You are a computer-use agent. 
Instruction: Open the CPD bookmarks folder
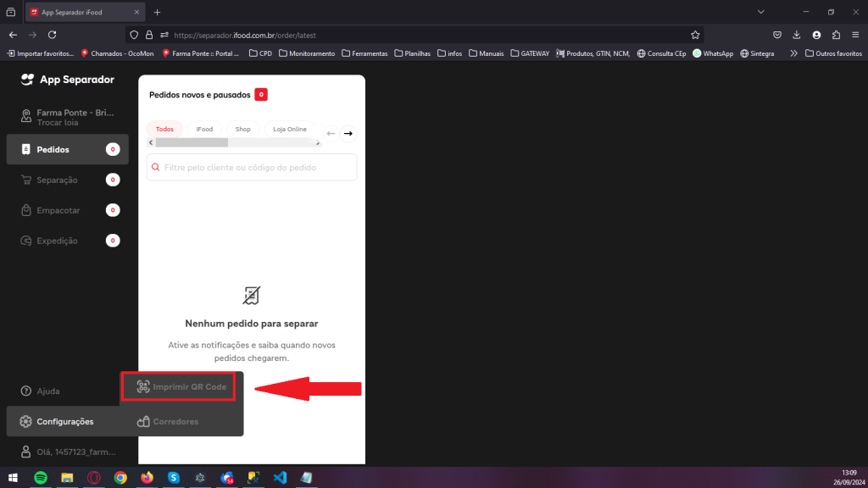[261, 53]
